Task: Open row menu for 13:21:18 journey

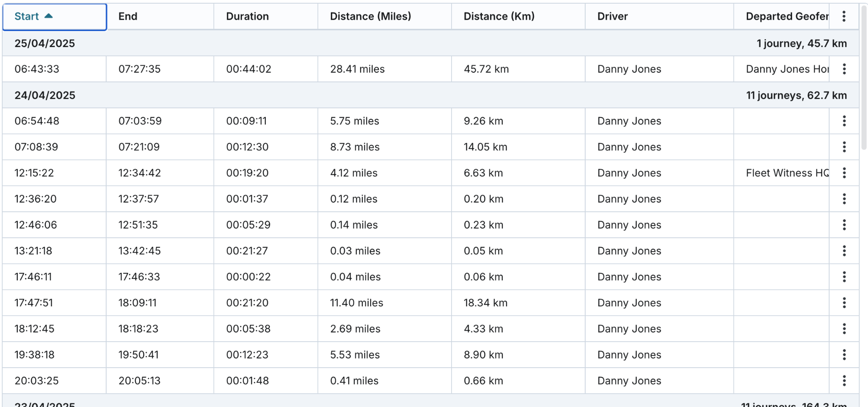Action: tap(844, 251)
